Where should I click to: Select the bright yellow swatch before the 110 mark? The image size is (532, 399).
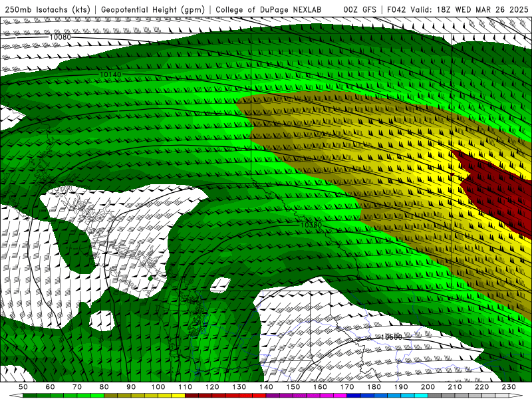(x=178, y=396)
